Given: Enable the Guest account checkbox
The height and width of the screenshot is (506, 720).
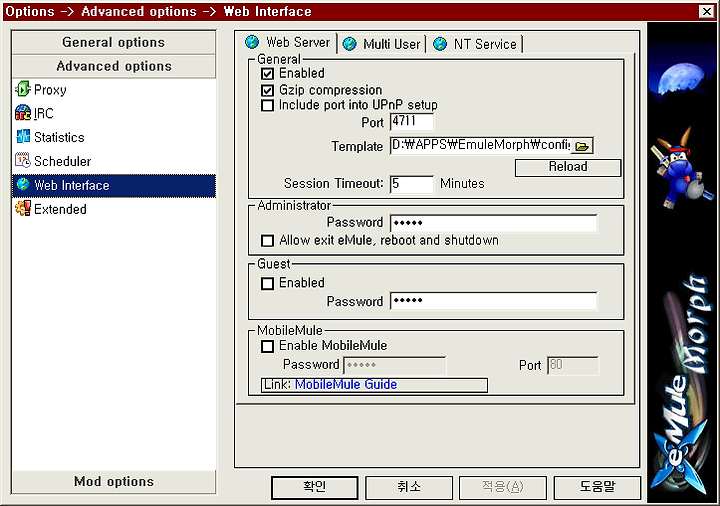Looking at the screenshot, I should coord(267,283).
